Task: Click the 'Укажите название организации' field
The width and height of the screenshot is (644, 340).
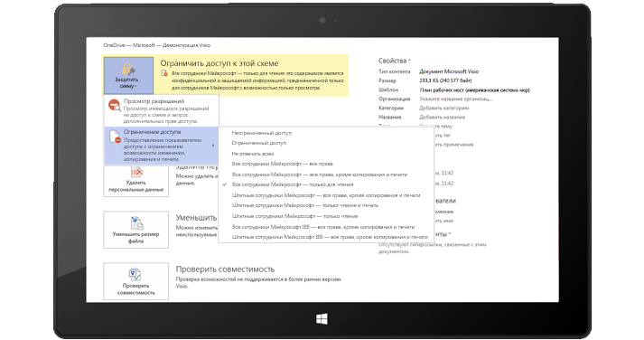Action: click(x=455, y=99)
